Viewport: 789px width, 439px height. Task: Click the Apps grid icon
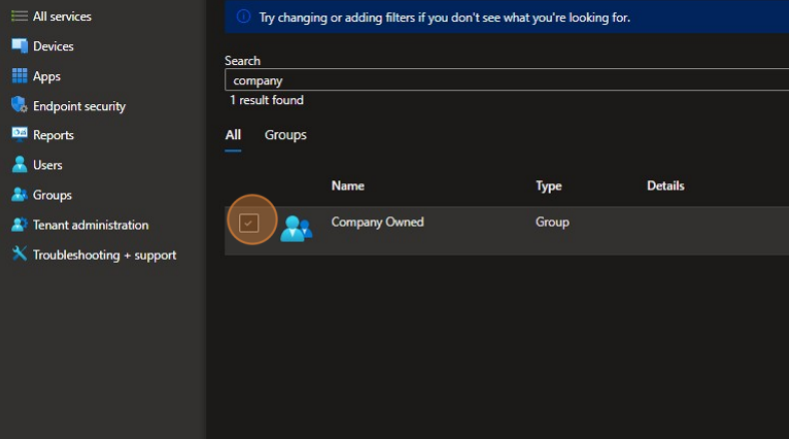[x=19, y=76]
